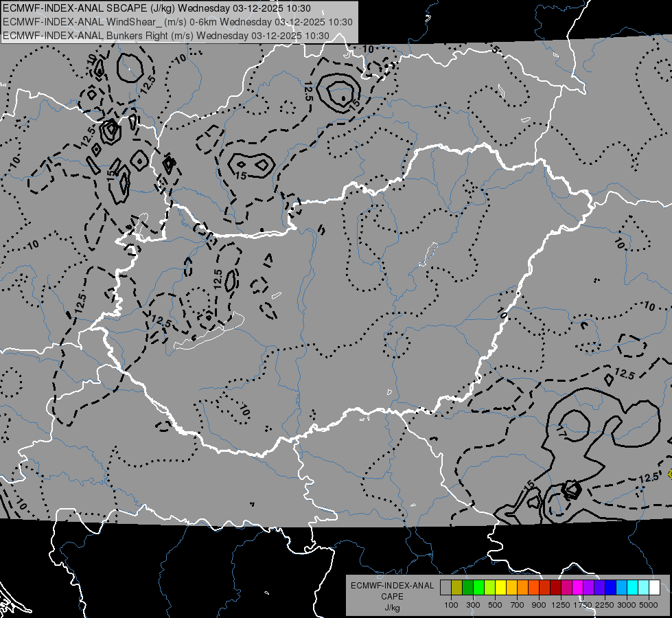Click the grey swatch in the CAPE legend
Screen dimensions: 672x618
(x=445, y=588)
